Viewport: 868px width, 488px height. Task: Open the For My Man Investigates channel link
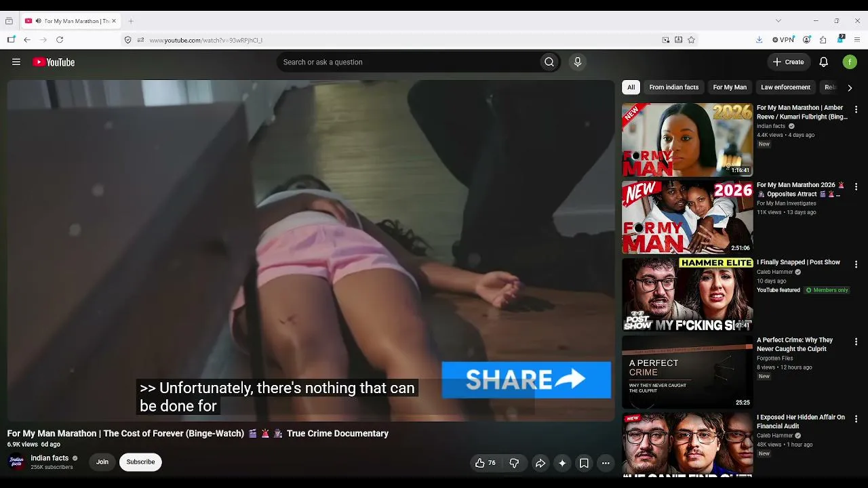(787, 203)
